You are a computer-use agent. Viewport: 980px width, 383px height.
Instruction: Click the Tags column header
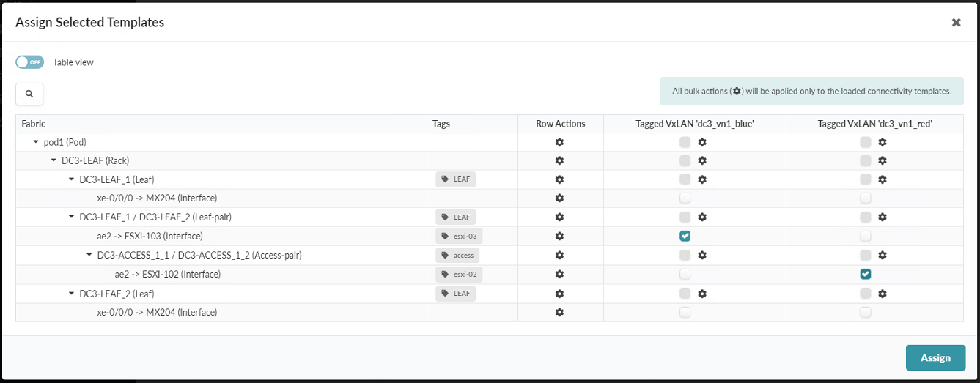coord(441,124)
